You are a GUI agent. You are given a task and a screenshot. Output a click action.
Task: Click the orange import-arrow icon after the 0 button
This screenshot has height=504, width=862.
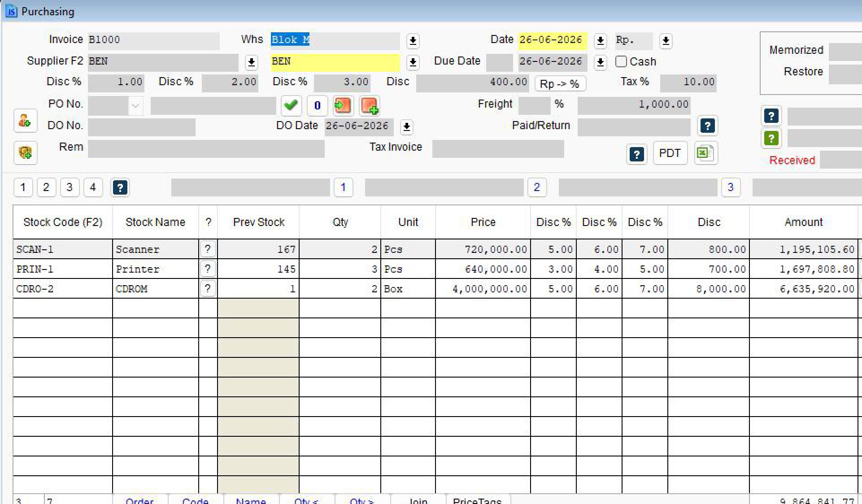point(343,105)
